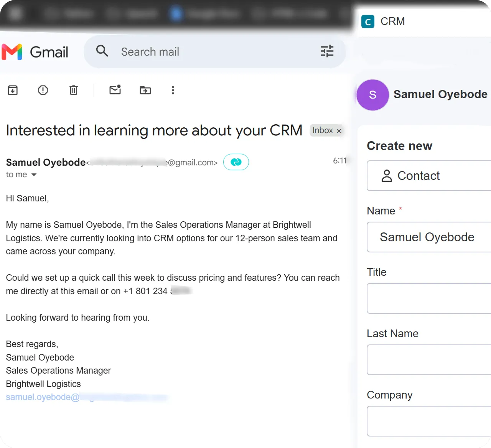Click the "Best regards," line
Viewport: 491px width, 448px height.
click(x=32, y=344)
